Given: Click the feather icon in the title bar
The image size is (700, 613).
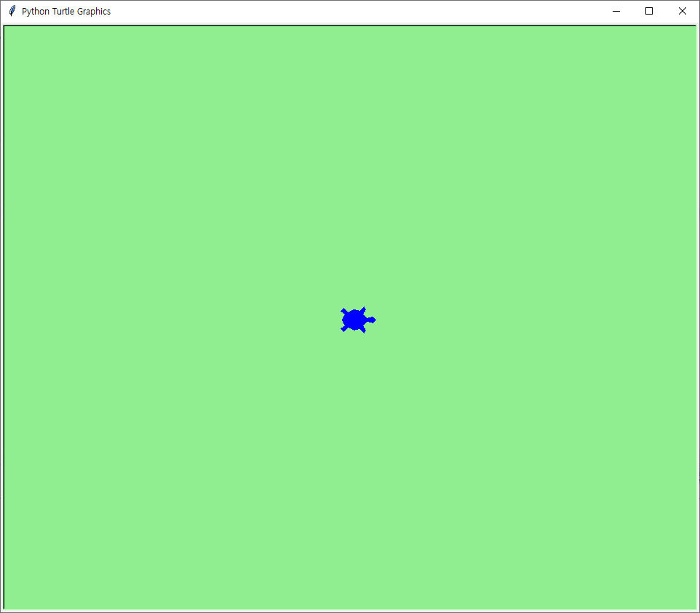Looking at the screenshot, I should (x=12, y=11).
